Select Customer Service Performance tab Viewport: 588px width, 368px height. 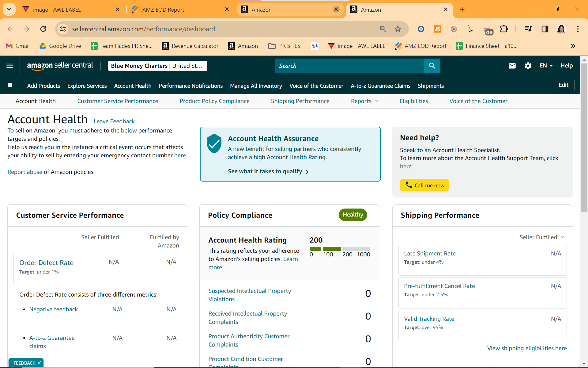(118, 101)
